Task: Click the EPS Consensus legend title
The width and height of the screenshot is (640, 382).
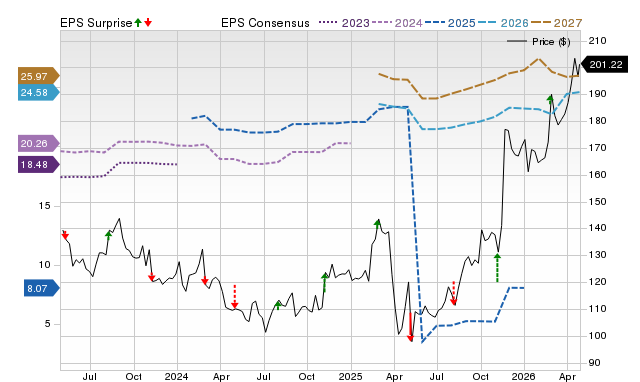Action: [265, 23]
